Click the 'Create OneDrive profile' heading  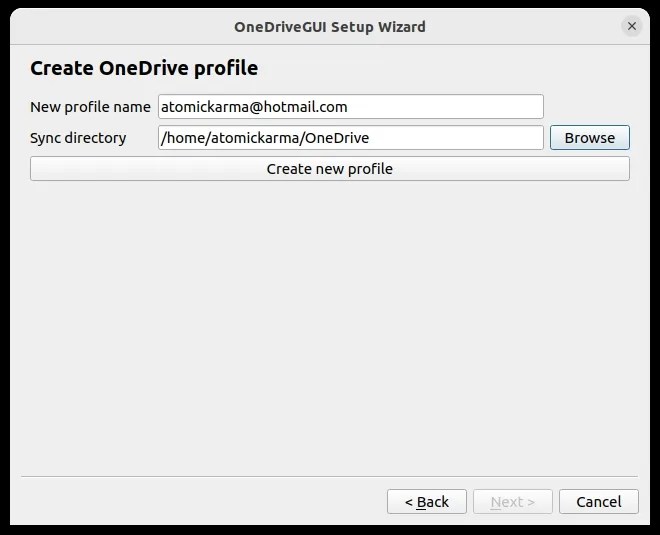pyautogui.click(x=144, y=68)
